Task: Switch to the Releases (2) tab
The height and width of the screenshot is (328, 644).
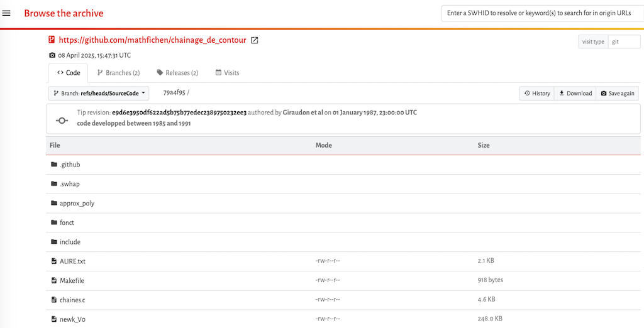Action: point(177,73)
